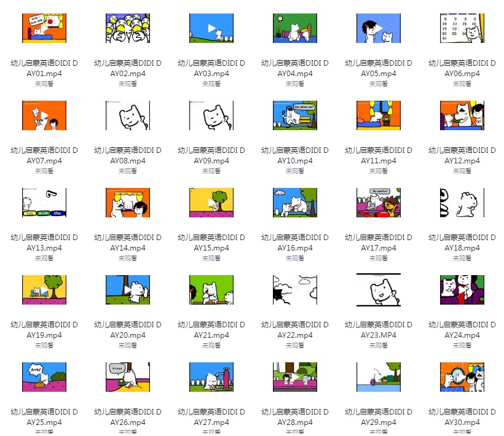This screenshot has height=436, width=504.
Task: Select file name 幼儿启蒙英语DIDI DAY25.mp4
Action: pyautogui.click(x=44, y=417)
